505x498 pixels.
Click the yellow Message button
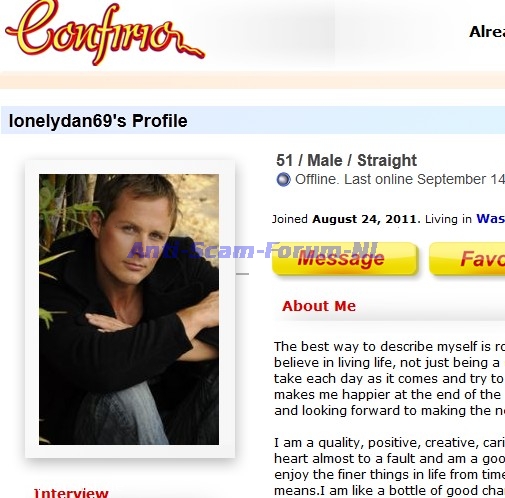click(345, 259)
